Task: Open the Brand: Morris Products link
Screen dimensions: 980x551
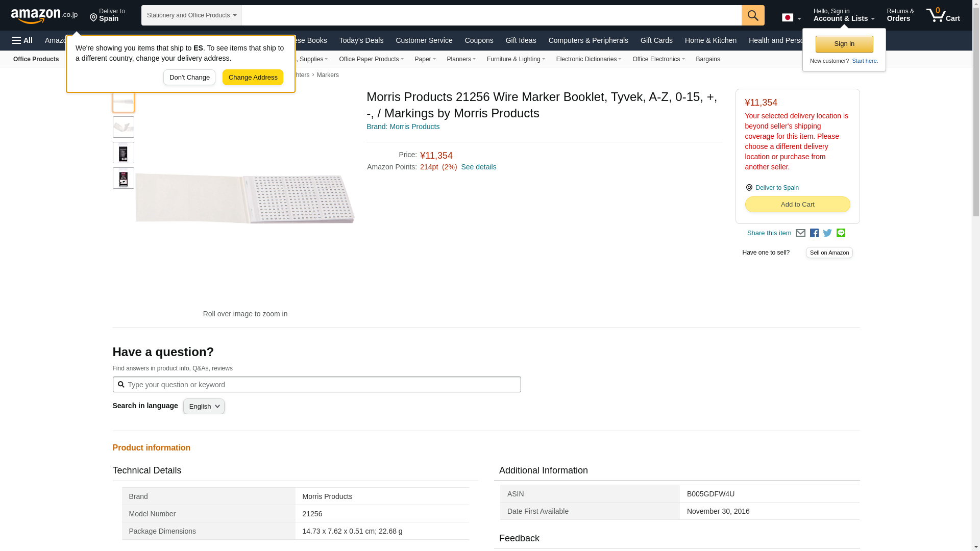Action: 403,127
